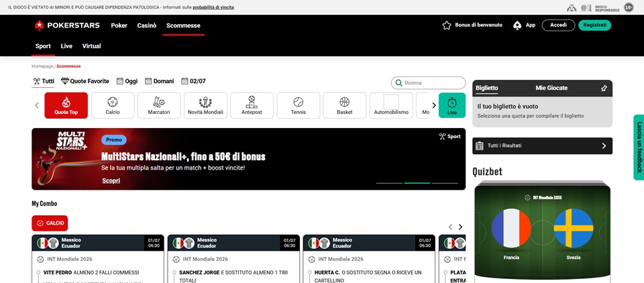644x283 pixels.
Task: Expand Tutti i Risultati chevron
Action: coord(604,146)
